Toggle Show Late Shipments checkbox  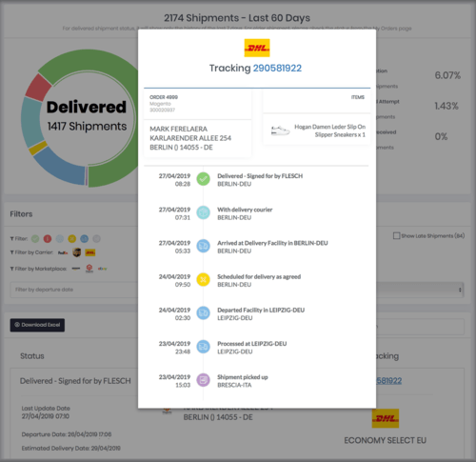pyautogui.click(x=396, y=235)
